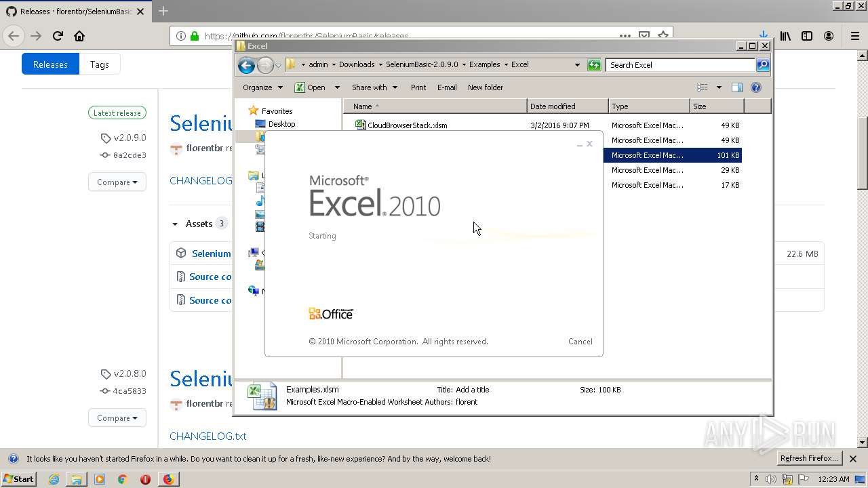Reload the Firefox page

(58, 36)
